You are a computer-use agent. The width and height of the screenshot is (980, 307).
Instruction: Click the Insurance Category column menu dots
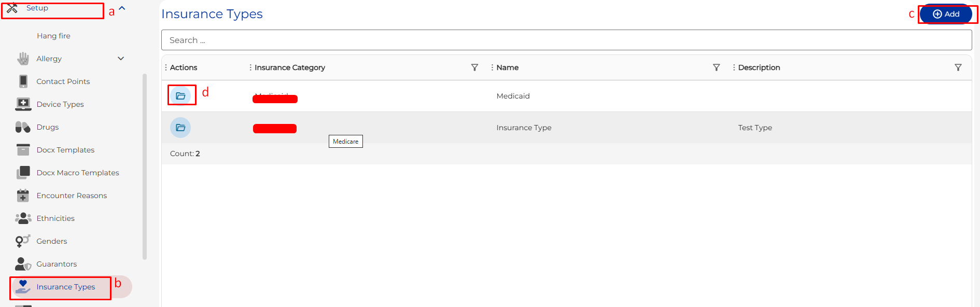[250, 67]
